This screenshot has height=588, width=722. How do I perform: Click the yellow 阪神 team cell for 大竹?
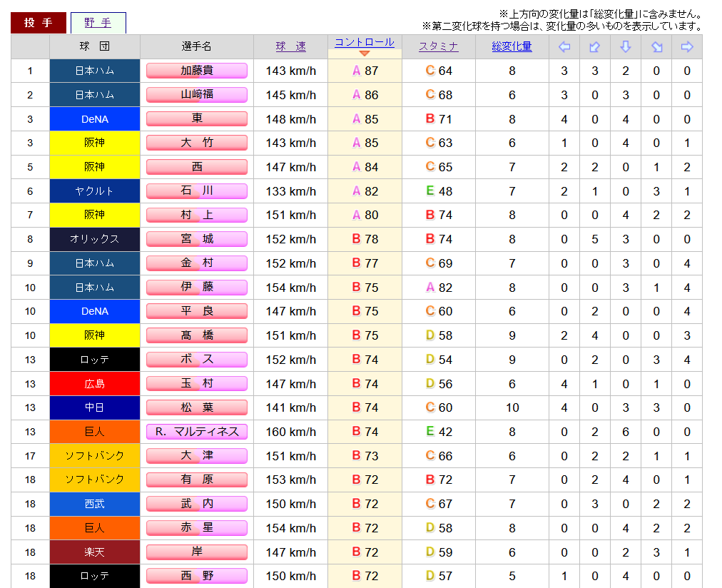[95, 143]
